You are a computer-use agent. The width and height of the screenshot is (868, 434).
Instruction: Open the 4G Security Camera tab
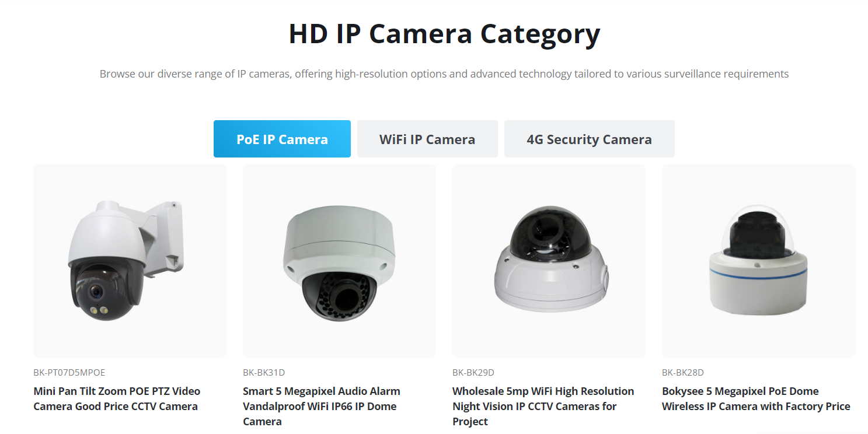[x=589, y=139]
